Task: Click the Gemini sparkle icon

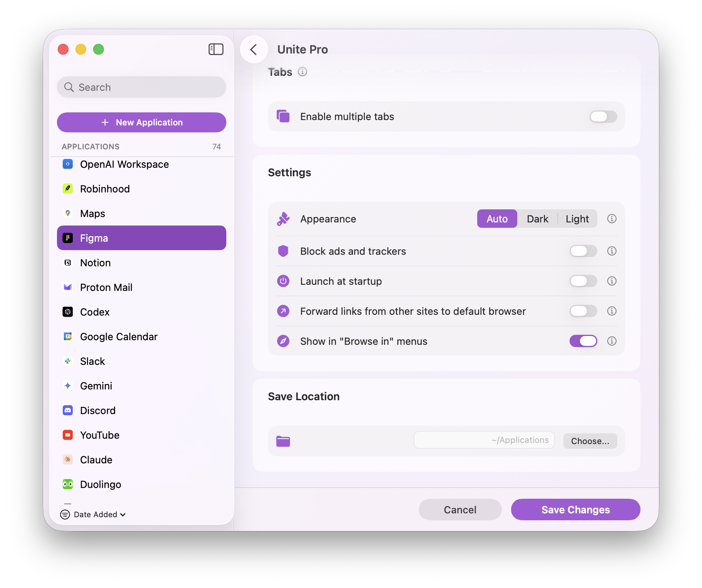Action: 68,386
